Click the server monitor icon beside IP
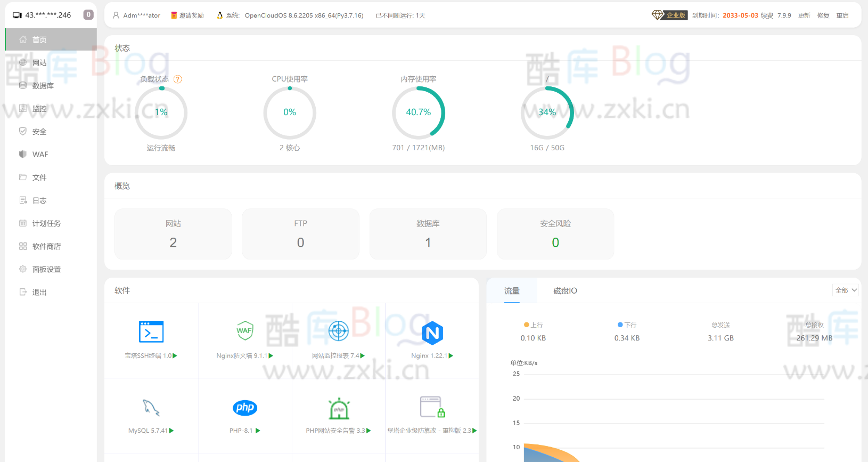868x462 pixels. pyautogui.click(x=17, y=15)
